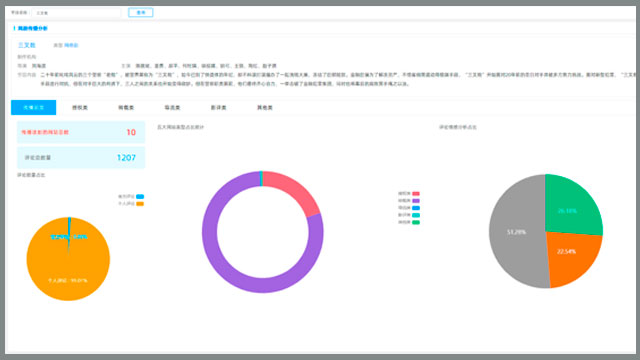
Task: Click the green 26.18% pie slice
Action: pos(571,206)
